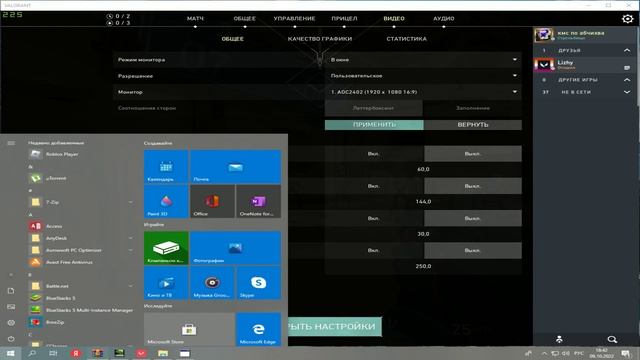Viewport: 640px width, 360px height.
Task: Open the Groove Music tile
Action: (212, 283)
